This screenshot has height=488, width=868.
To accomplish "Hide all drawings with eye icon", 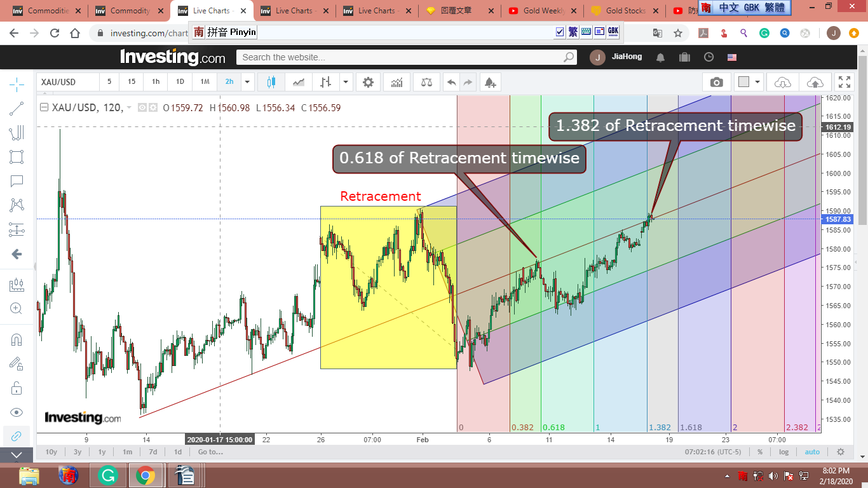I will 17,412.
